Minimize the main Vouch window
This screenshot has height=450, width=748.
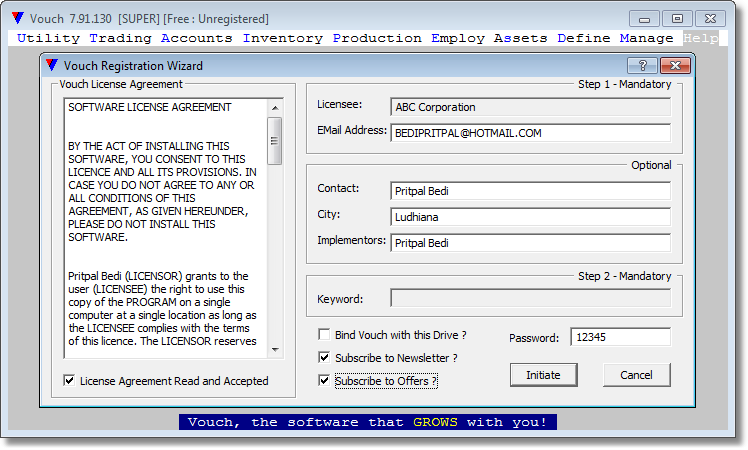pos(644,19)
